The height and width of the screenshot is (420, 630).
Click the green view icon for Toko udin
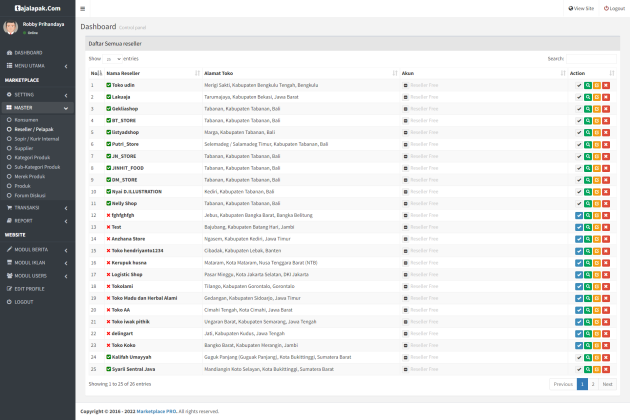pos(588,86)
